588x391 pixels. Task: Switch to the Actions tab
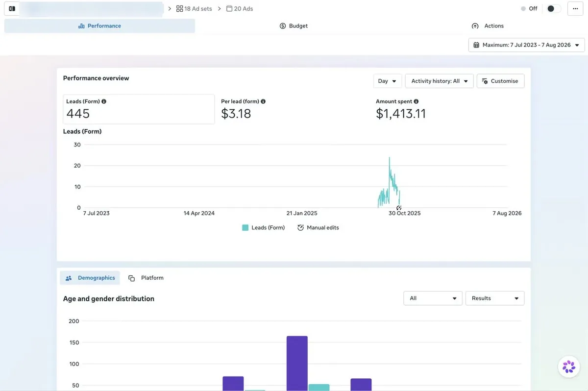pos(488,26)
